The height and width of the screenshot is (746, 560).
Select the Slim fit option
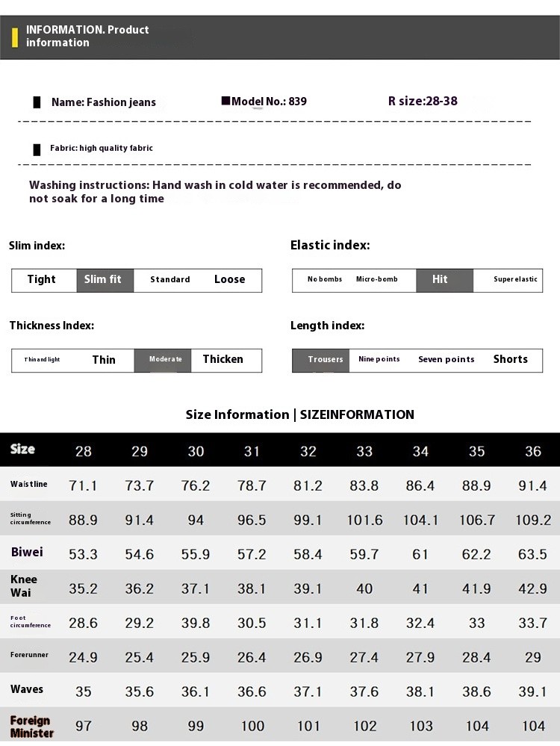pyautogui.click(x=103, y=279)
